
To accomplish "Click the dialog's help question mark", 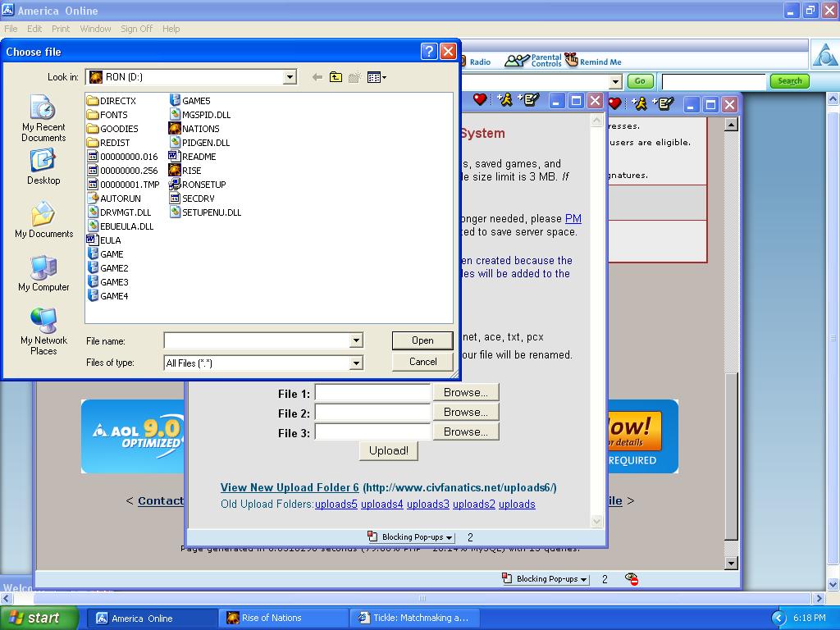I will [429, 52].
